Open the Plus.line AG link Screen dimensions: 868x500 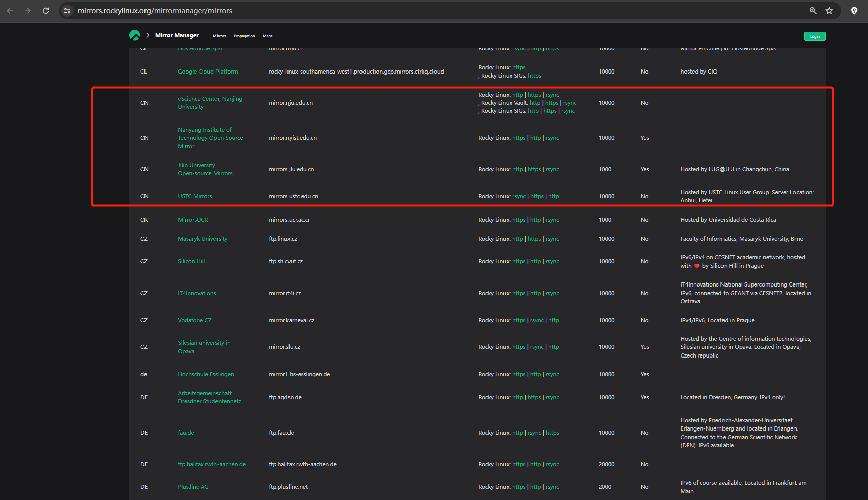click(193, 487)
